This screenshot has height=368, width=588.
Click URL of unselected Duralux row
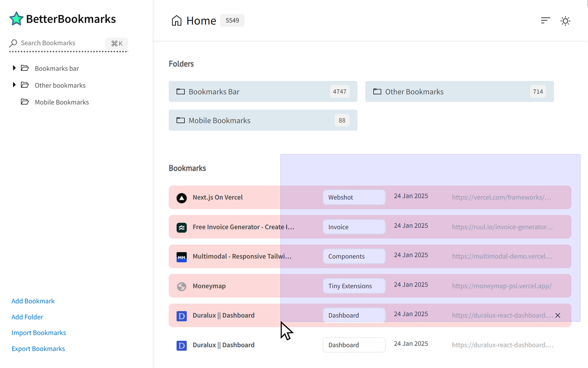(503, 345)
